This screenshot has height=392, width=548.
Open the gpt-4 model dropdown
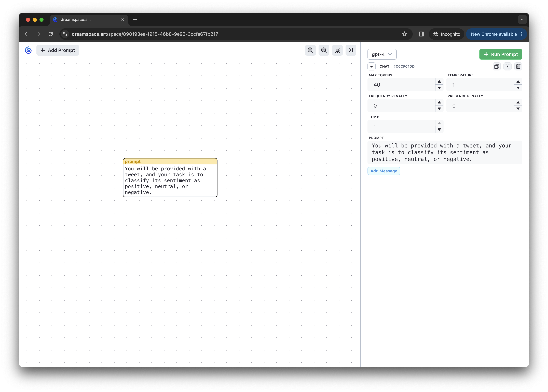pos(382,54)
